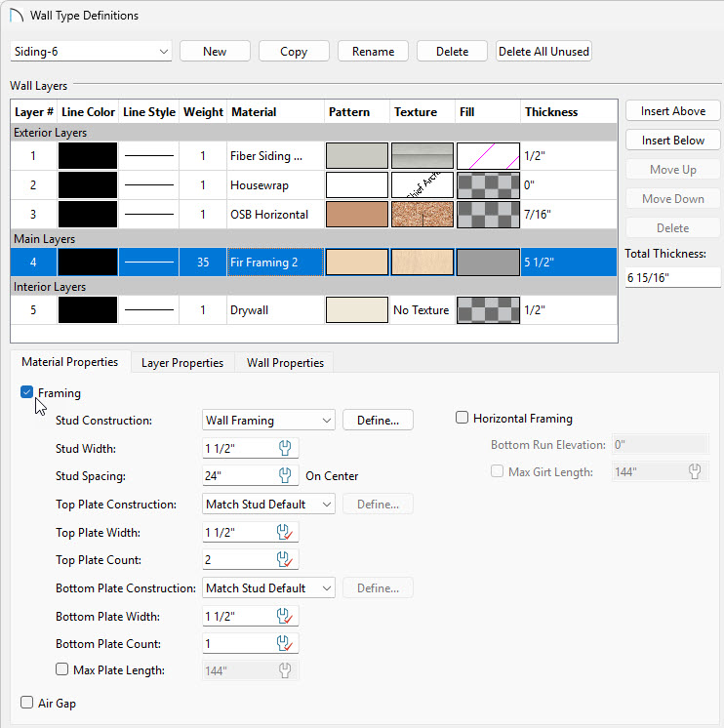Viewport: 724px width, 728px height.
Task: Click the Rename button
Action: point(373,51)
